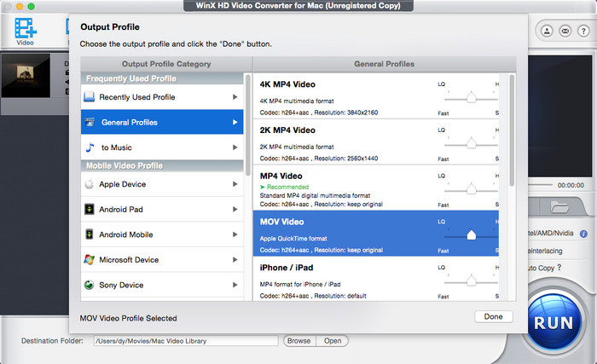The width and height of the screenshot is (597, 364).
Task: Click the video thumbnail in the list
Action: tap(26, 75)
